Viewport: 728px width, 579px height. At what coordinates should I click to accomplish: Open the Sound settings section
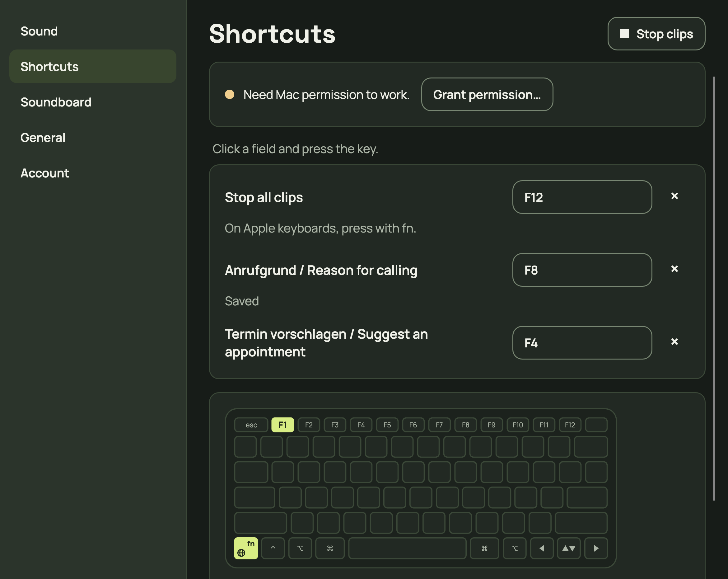93,31
